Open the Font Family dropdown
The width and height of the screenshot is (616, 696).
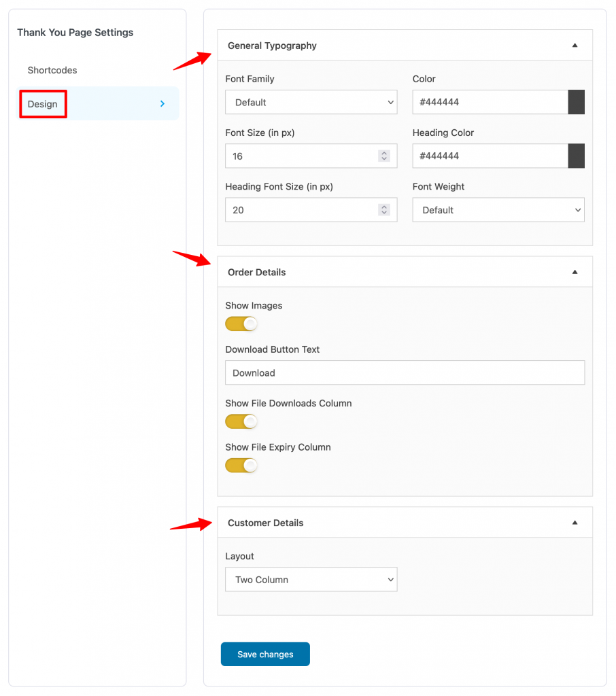point(311,102)
